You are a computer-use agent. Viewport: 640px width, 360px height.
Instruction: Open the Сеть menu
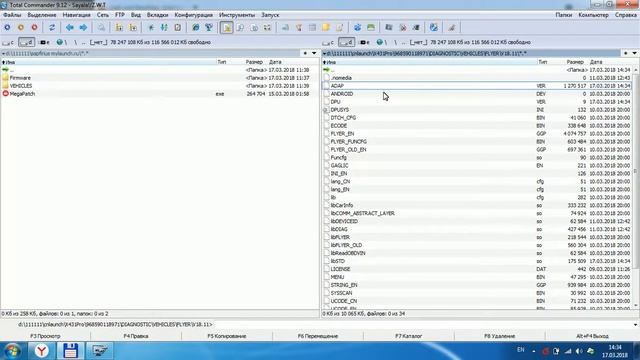click(102, 15)
